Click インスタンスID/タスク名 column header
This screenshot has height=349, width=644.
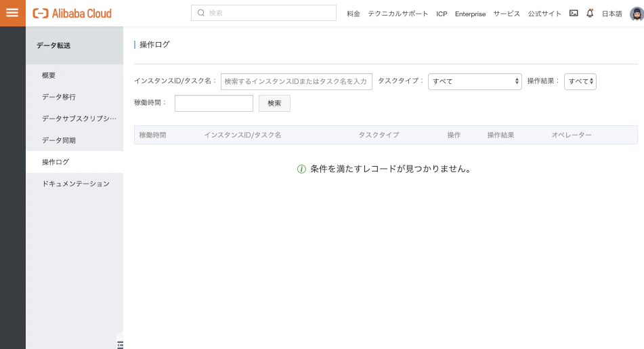pyautogui.click(x=242, y=135)
